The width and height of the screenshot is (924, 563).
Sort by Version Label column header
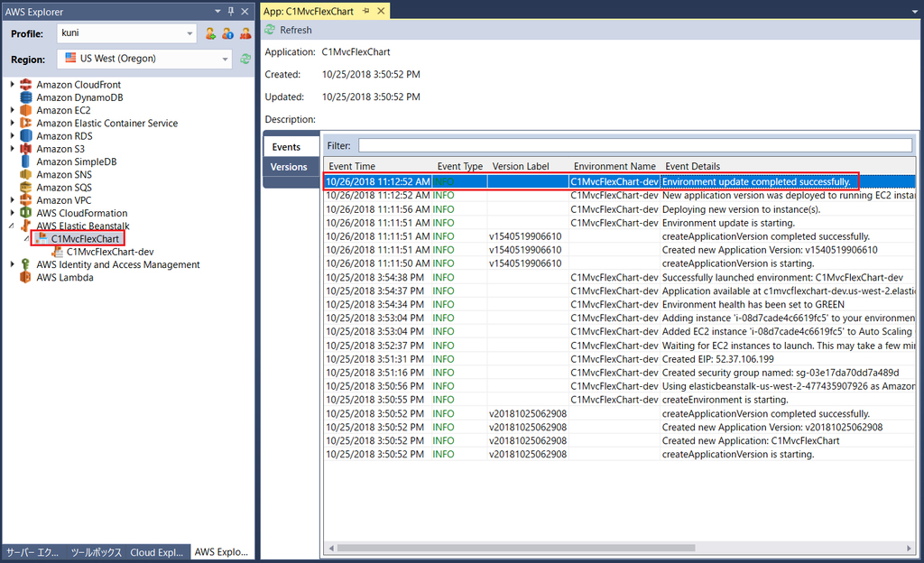pos(529,166)
